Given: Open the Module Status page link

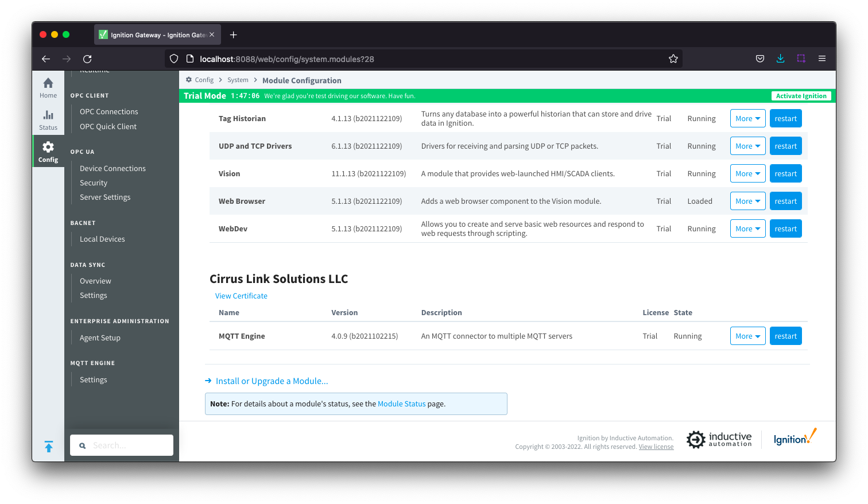Looking at the screenshot, I should click(401, 404).
